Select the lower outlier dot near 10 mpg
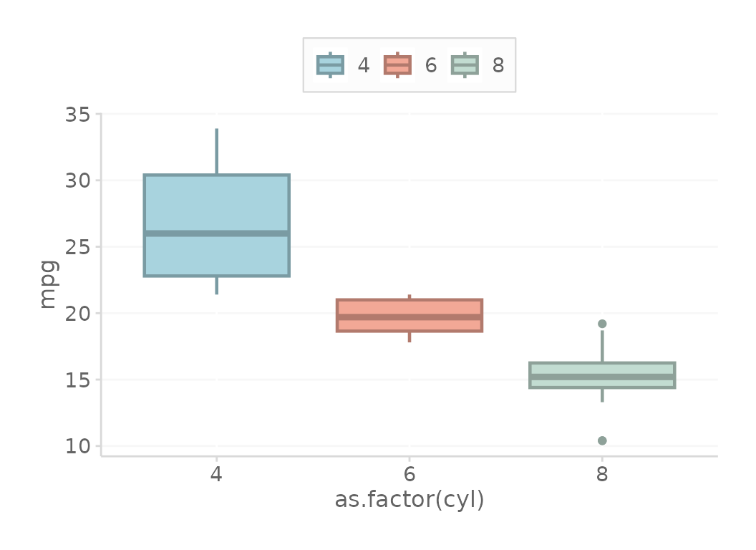This screenshot has height=550, width=756. pos(601,440)
